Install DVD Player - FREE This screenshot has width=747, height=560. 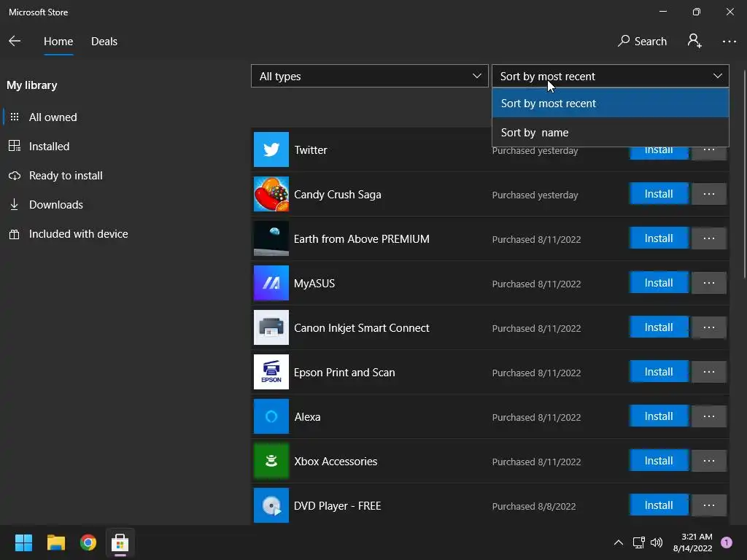(x=659, y=505)
